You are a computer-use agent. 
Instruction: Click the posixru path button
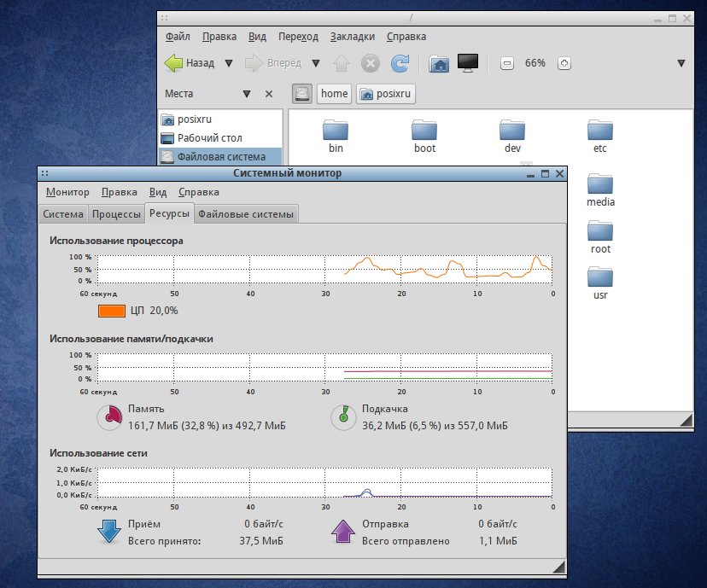click(x=386, y=94)
